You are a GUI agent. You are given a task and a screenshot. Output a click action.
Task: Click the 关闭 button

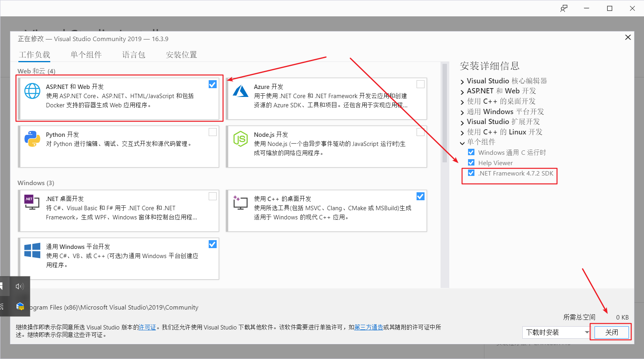612,332
